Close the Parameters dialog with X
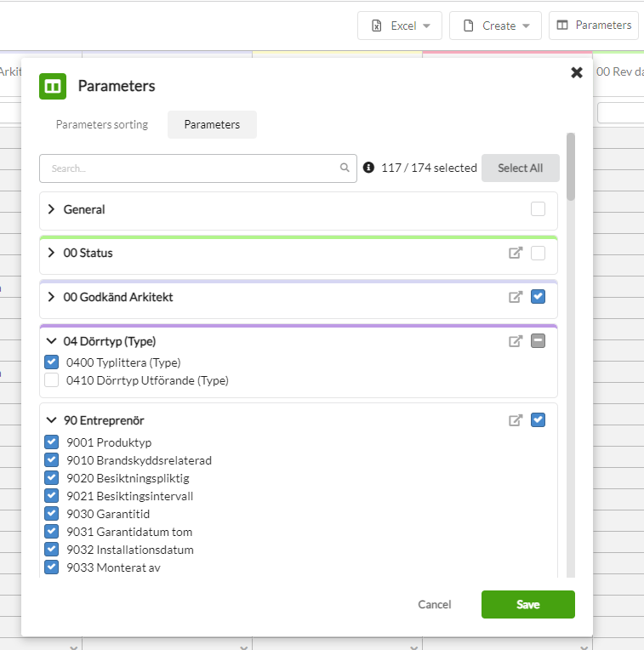 click(577, 72)
